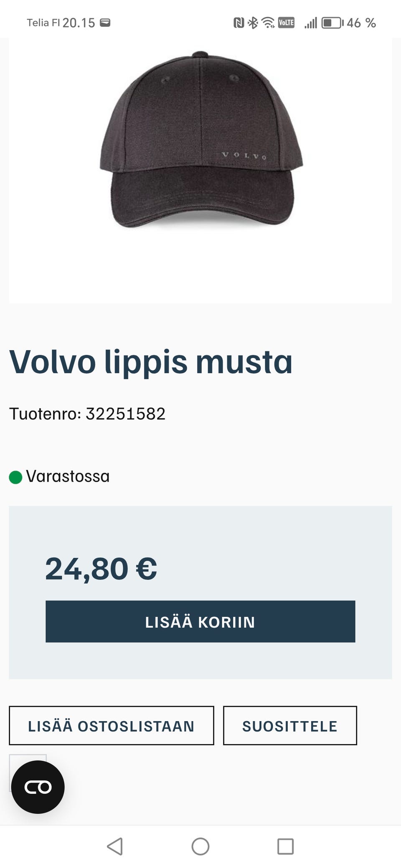401x868 pixels.
Task: Tap the Android back navigation button
Action: coord(115,846)
